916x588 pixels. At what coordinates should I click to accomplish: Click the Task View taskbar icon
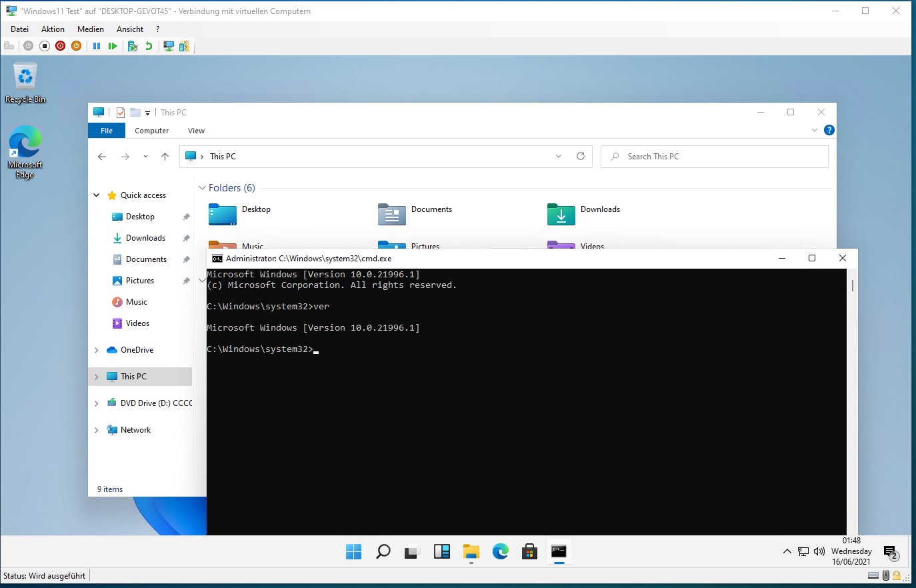[x=411, y=551]
